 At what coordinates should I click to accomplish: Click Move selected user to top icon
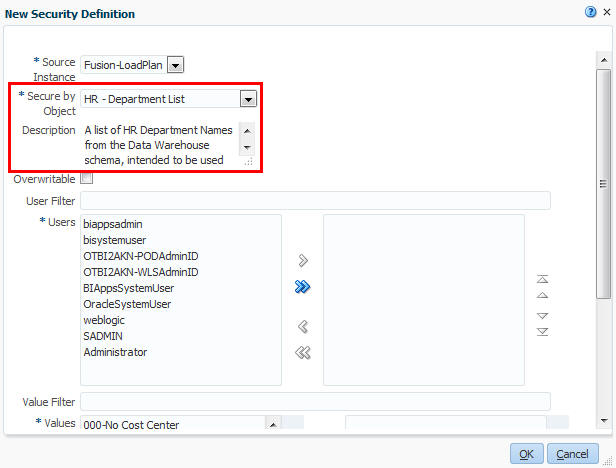[543, 279]
